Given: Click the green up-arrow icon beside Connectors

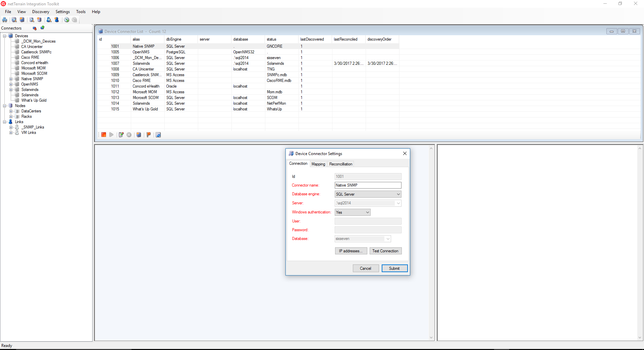Looking at the screenshot, I should [43, 28].
